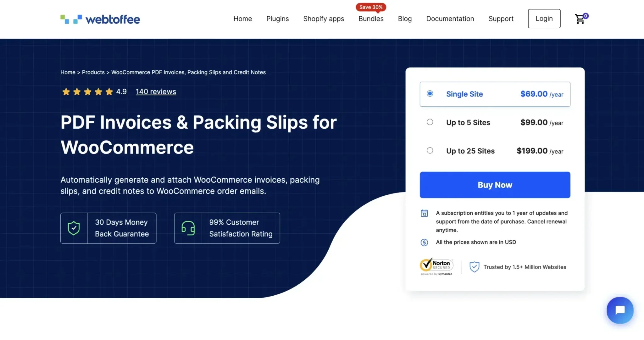644x340 pixels.
Task: Select the Single Site plan radio
Action: 430,94
